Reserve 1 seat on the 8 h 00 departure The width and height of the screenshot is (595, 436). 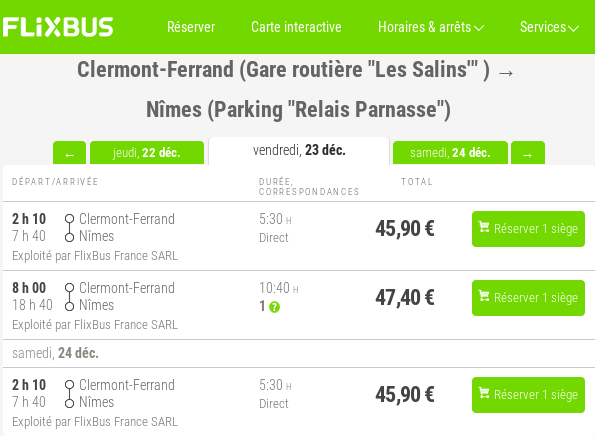[528, 298]
